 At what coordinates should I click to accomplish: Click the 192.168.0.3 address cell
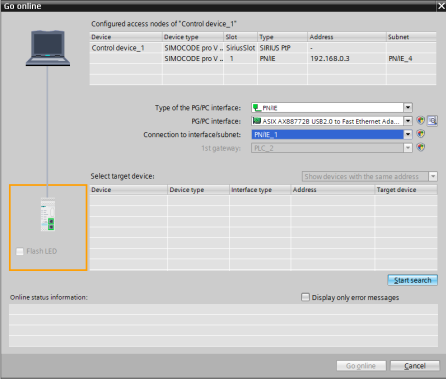tap(347, 58)
